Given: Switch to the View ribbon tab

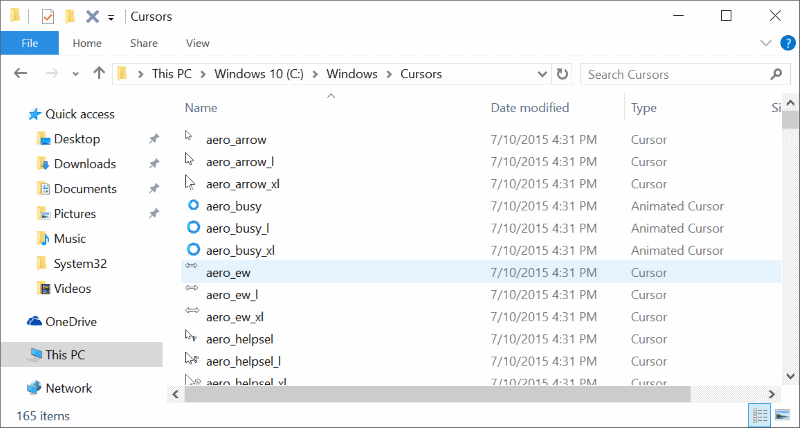Looking at the screenshot, I should [x=197, y=43].
